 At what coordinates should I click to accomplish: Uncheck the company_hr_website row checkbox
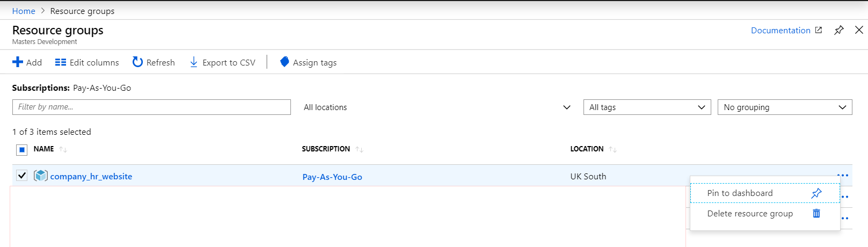(x=21, y=176)
